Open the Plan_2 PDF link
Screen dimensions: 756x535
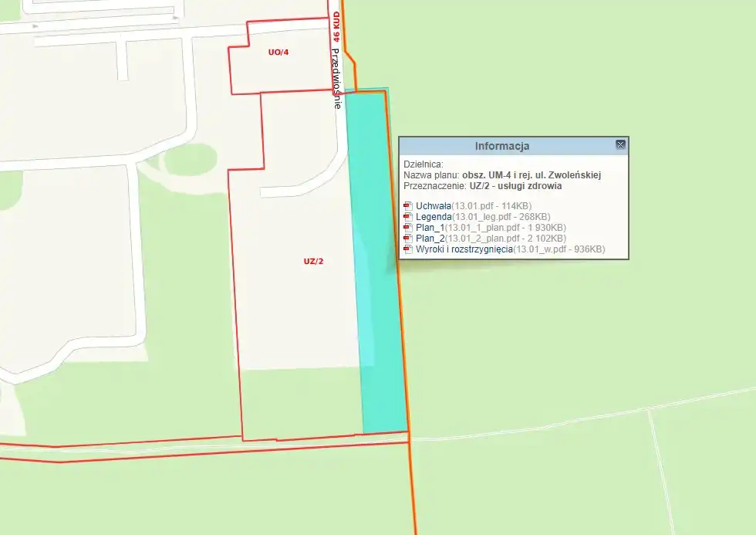click(430, 239)
